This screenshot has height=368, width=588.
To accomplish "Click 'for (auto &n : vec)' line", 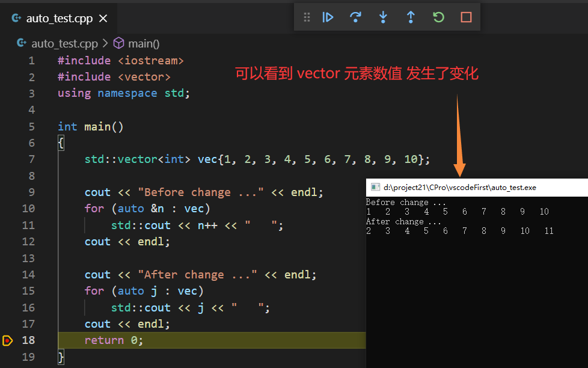I will pos(147,209).
